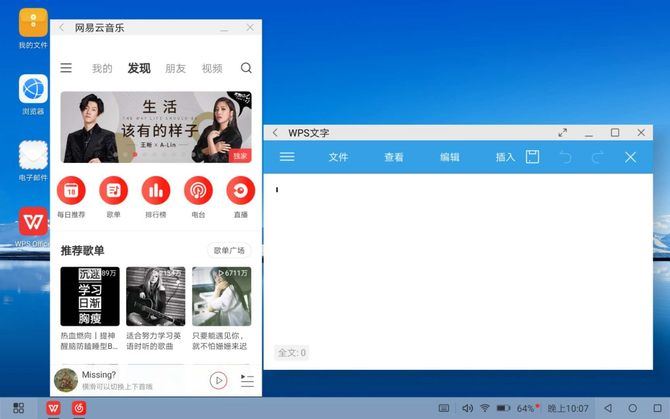Open 每日推荐 daily recommendation icon
The width and height of the screenshot is (670, 419).
click(x=71, y=190)
